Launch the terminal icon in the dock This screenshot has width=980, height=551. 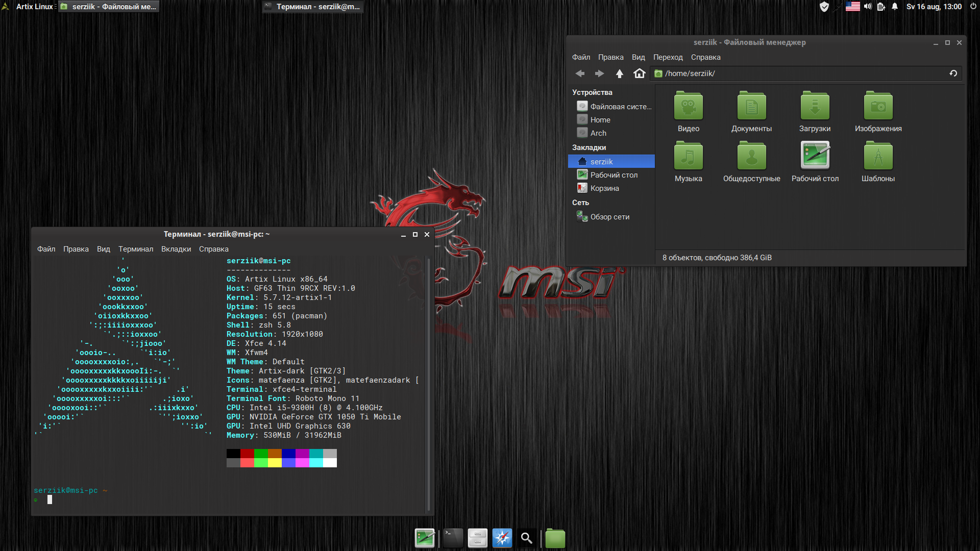453,538
